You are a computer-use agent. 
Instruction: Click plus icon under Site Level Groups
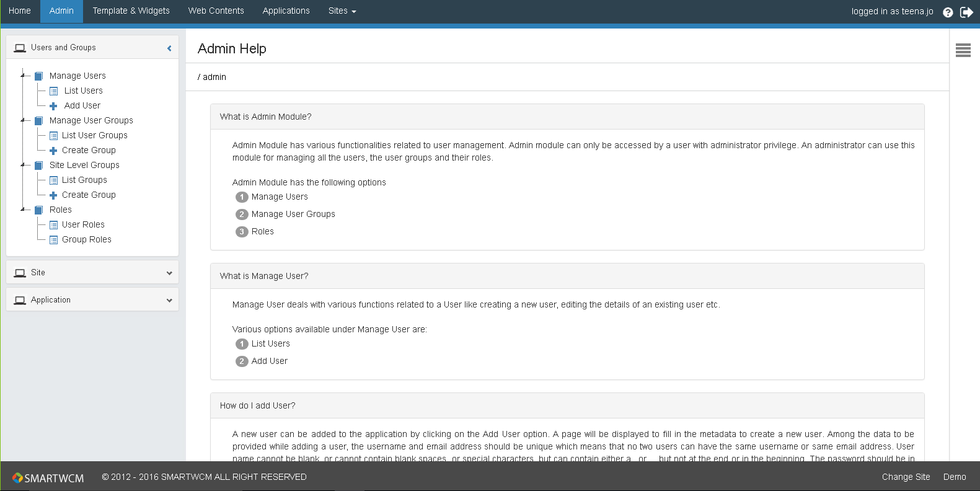click(53, 195)
